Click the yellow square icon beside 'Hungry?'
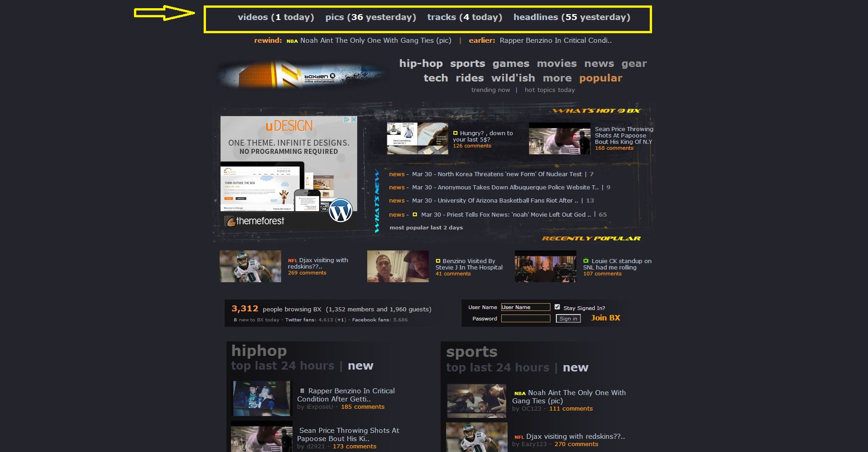The height and width of the screenshot is (452, 868). click(x=455, y=133)
